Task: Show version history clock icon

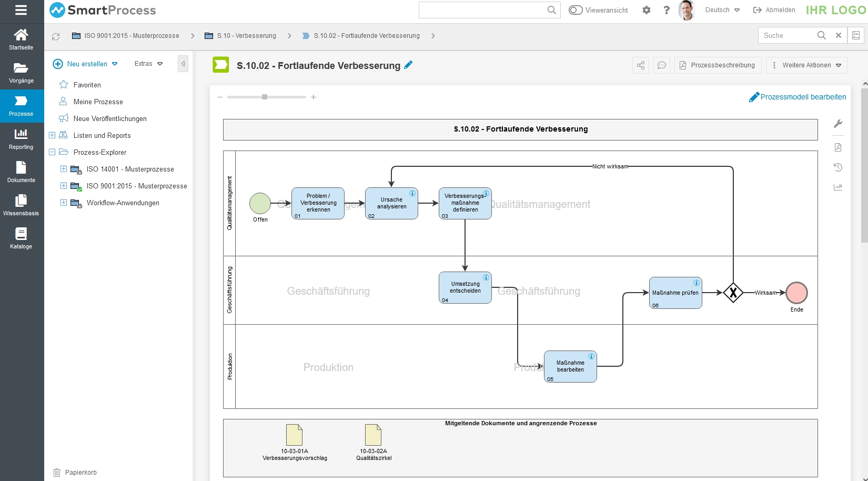Action: click(x=838, y=167)
